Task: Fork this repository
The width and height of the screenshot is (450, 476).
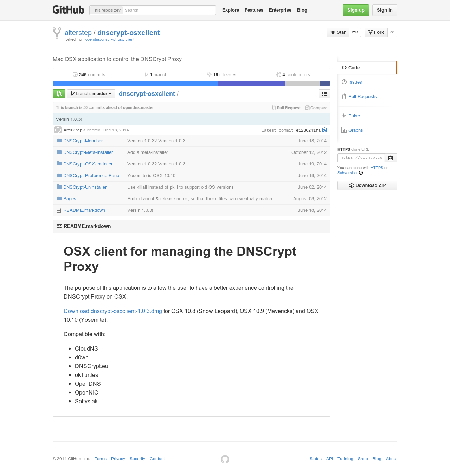Action: point(376,32)
